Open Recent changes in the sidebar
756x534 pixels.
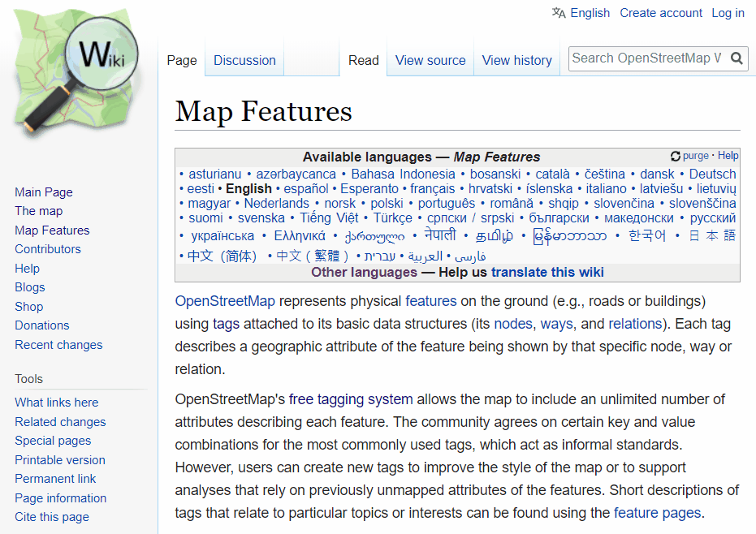[x=58, y=344]
